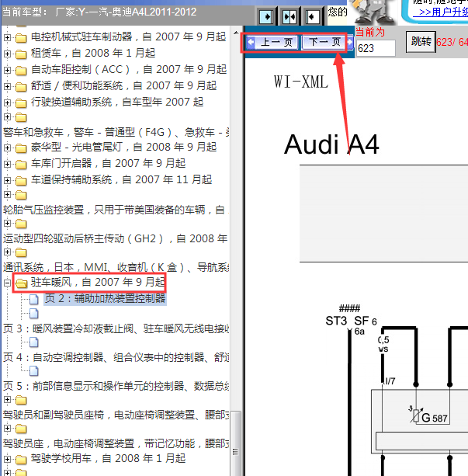
Task: Go to previous page with 上一页 button
Action: point(273,42)
